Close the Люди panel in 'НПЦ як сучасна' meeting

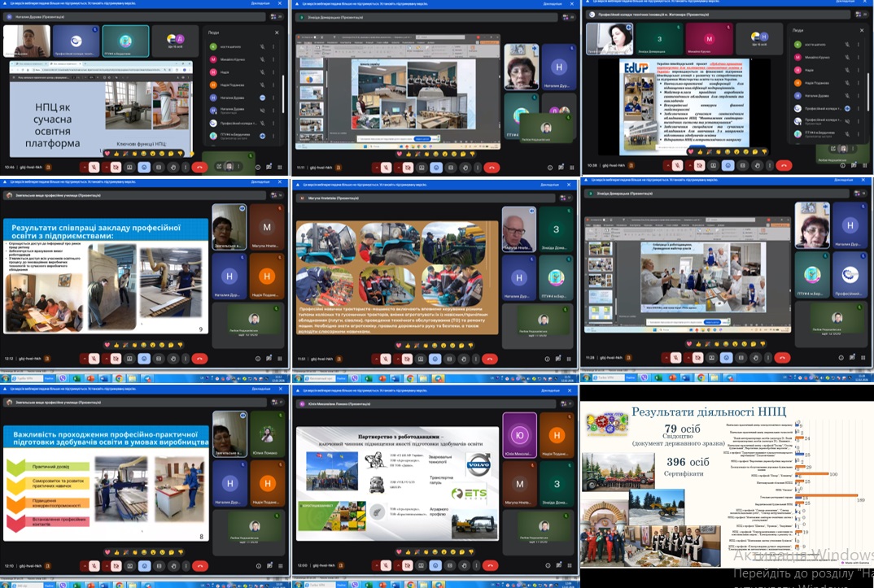tap(277, 32)
